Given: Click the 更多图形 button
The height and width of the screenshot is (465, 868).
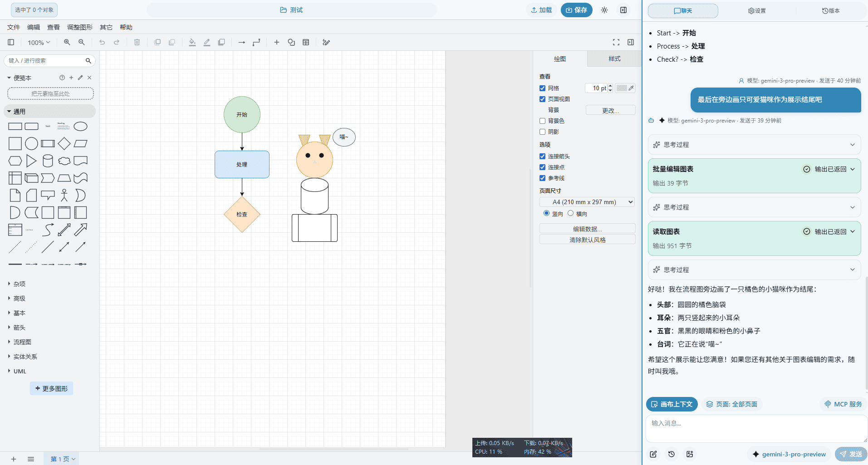Looking at the screenshot, I should pyautogui.click(x=51, y=389).
